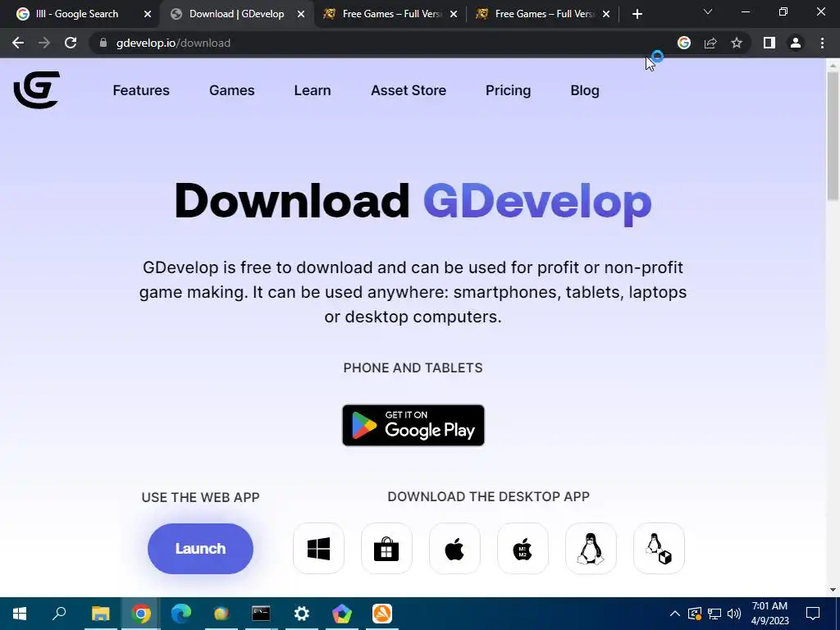Download the Apple M1/M2 desktop app
840x630 pixels.
tap(523, 549)
